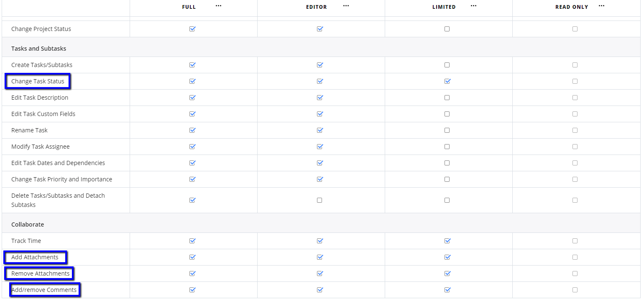Uncheck Track Time for Limited role
The image size is (644, 302).
pos(447,241)
